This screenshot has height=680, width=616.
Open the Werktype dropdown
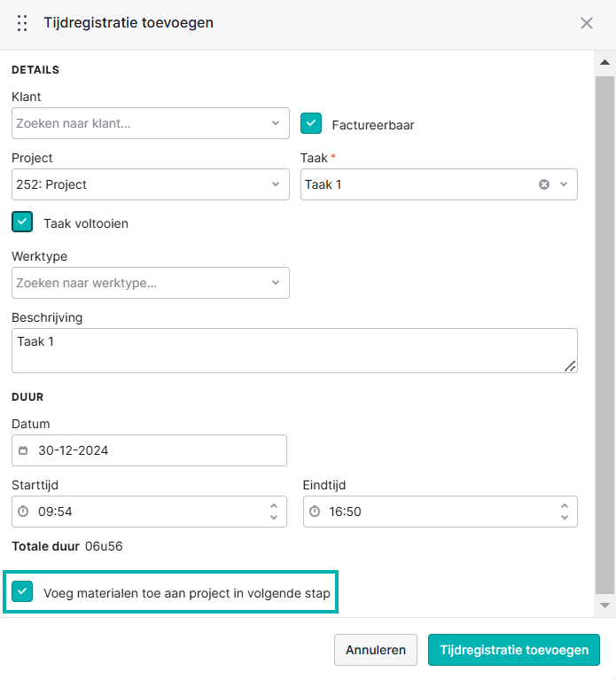tap(151, 283)
